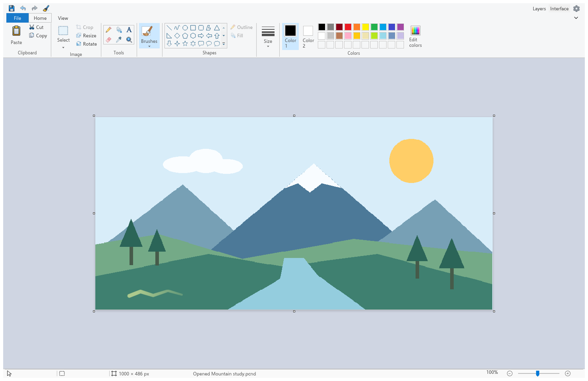Pick the straight Line shape
The image size is (588, 381).
click(169, 28)
